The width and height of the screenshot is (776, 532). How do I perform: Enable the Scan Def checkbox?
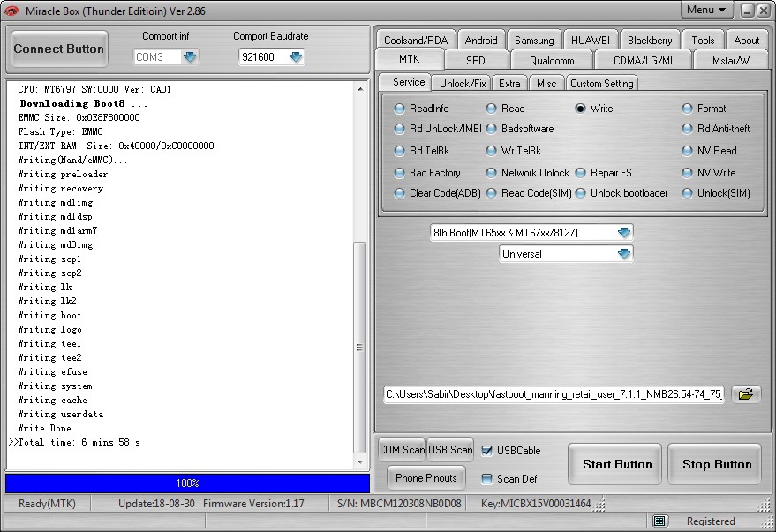pos(487,478)
